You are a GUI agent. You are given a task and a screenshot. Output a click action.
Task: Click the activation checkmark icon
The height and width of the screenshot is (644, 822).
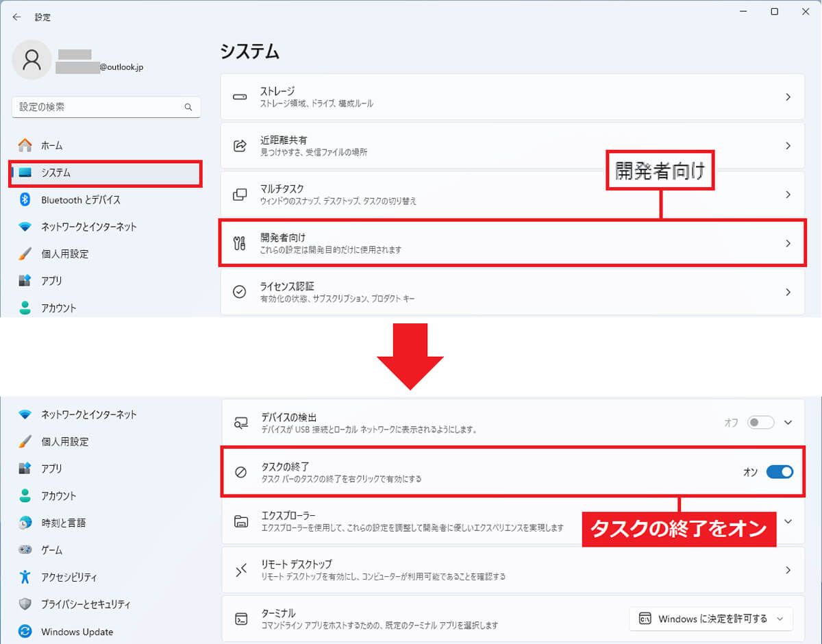[240, 292]
